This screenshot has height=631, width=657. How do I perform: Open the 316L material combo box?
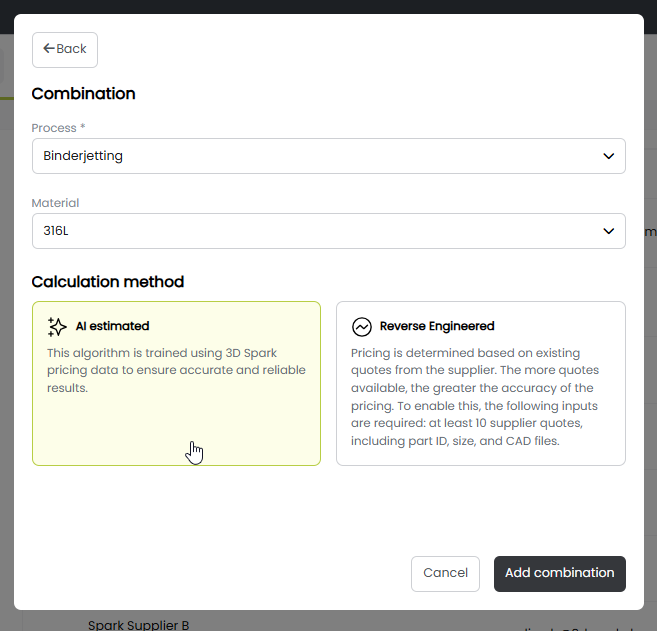click(x=320, y=231)
